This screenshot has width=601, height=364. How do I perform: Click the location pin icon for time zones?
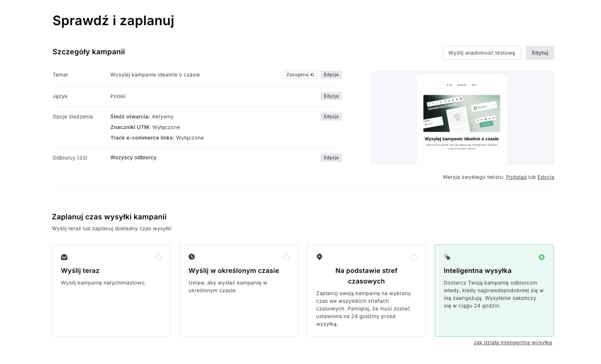click(x=319, y=257)
